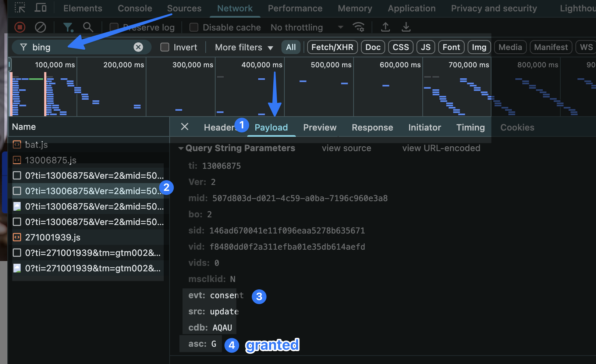Screen dimensions: 596x364
Task: Check the Invert filter checkbox
Action: [x=165, y=47]
